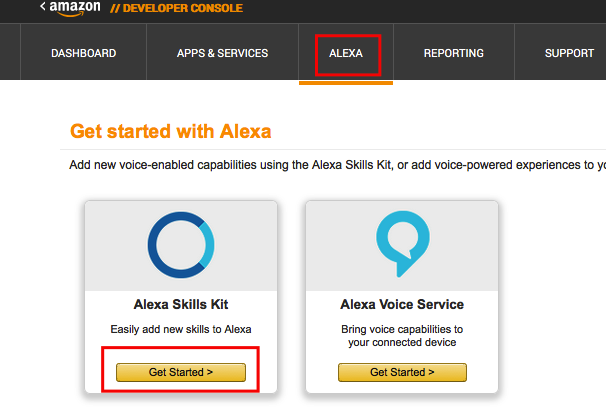Select the Alexa tab
The image size is (606, 420).
(346, 53)
